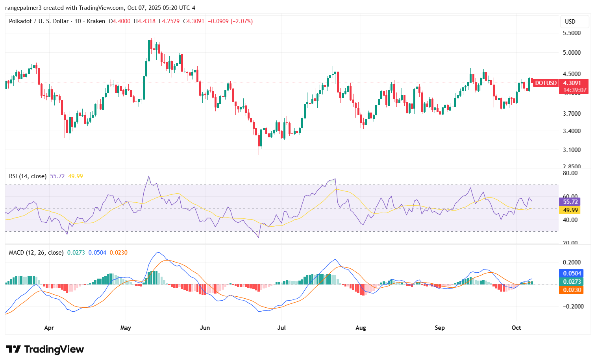Click the TradingView logo at bottom left
This screenshot has width=596, height=364.
point(45,349)
